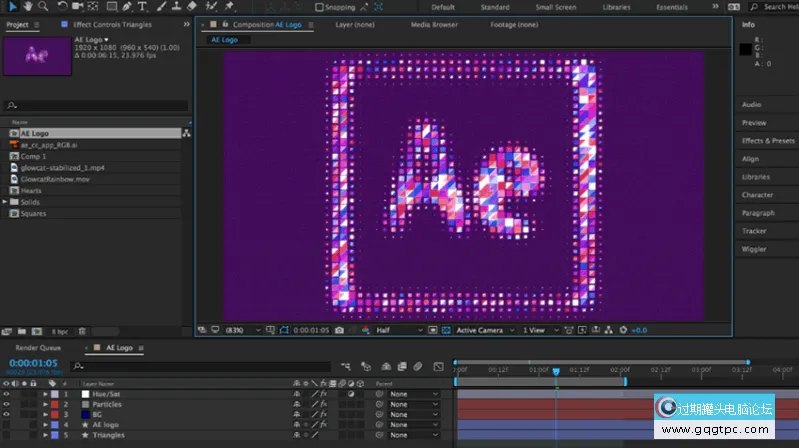Click the snapshot camera icon in viewer
This screenshot has height=448, width=799.
click(x=340, y=329)
